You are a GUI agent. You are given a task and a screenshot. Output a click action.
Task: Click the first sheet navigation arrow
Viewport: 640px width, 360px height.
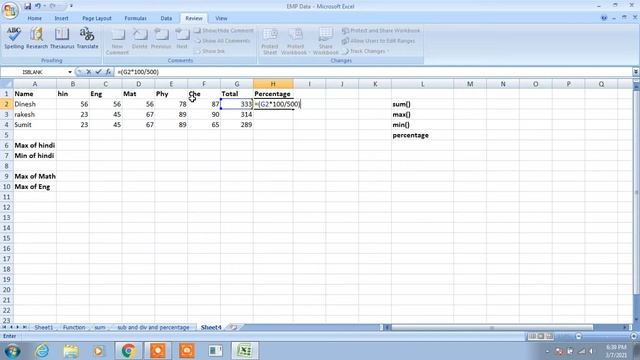pyautogui.click(x=4, y=327)
